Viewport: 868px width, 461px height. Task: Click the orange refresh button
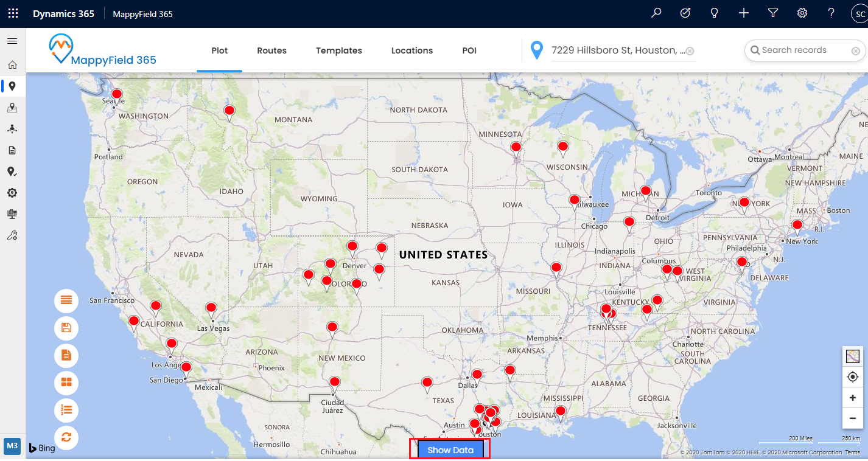pos(66,437)
